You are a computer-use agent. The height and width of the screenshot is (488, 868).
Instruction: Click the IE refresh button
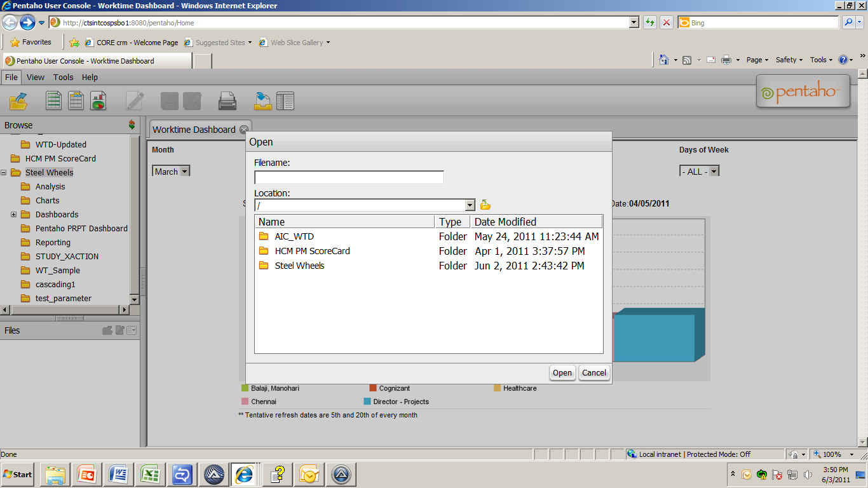649,22
